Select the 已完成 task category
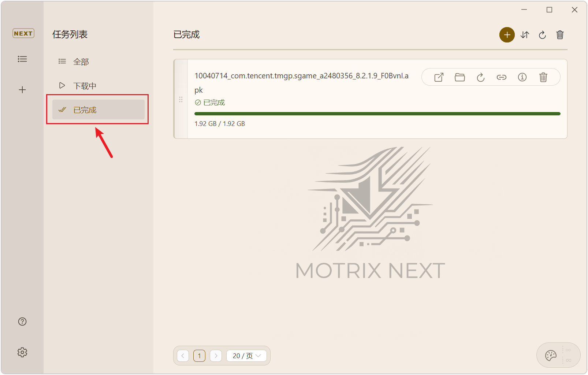The image size is (588, 375). (x=98, y=109)
